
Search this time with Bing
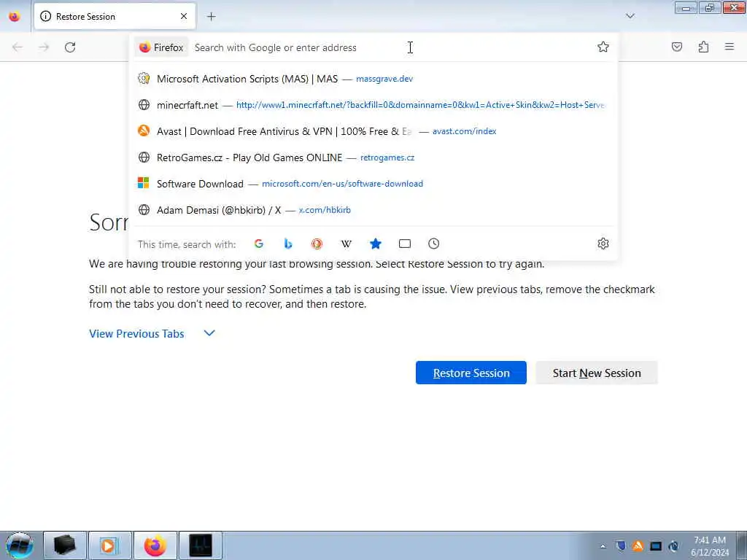pyautogui.click(x=287, y=244)
